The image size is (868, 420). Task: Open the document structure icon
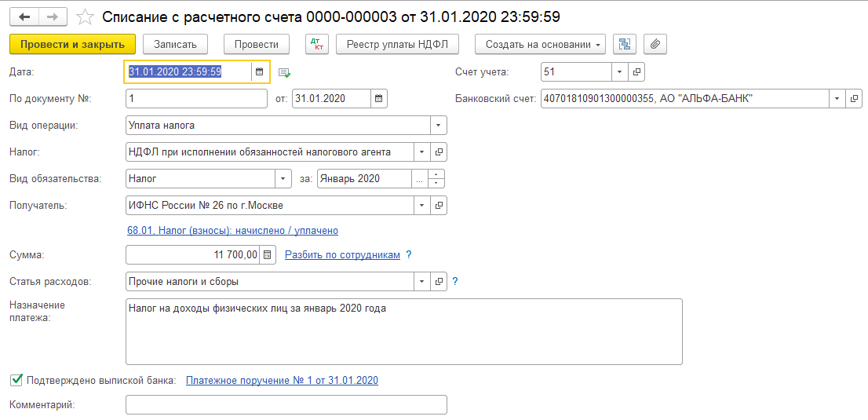pyautogui.click(x=625, y=44)
